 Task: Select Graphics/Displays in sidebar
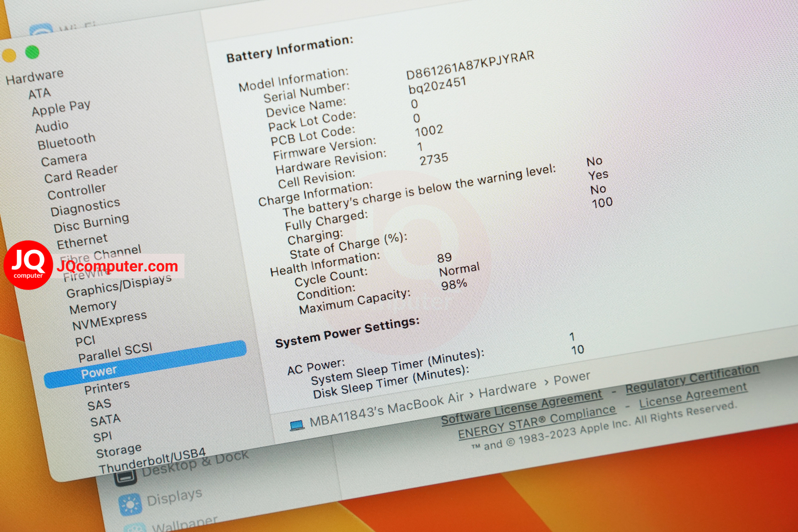(119, 286)
